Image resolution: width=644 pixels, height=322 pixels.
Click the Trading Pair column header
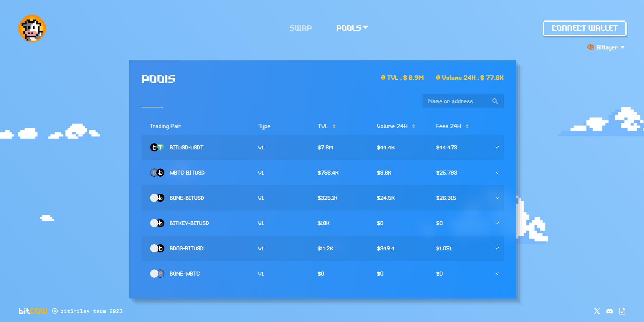[x=165, y=126]
